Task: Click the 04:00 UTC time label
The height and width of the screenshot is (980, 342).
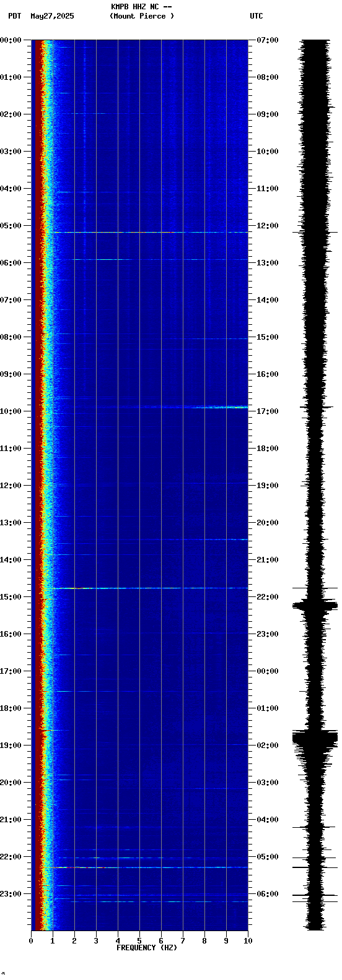Action: [267, 820]
